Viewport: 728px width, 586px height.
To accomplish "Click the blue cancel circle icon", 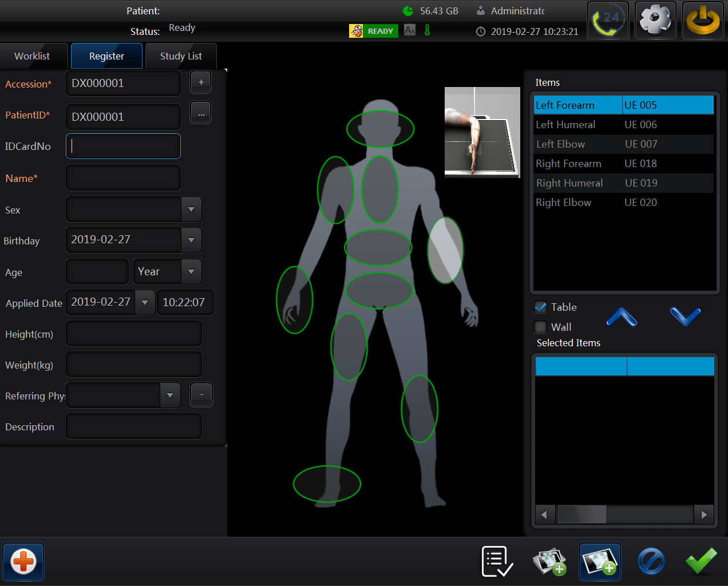I will [x=651, y=561].
